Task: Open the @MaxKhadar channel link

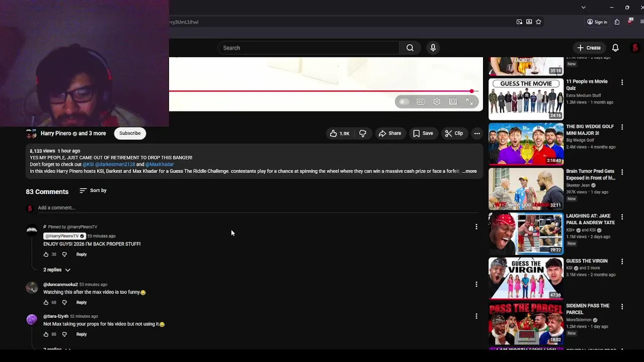Action: (159, 164)
